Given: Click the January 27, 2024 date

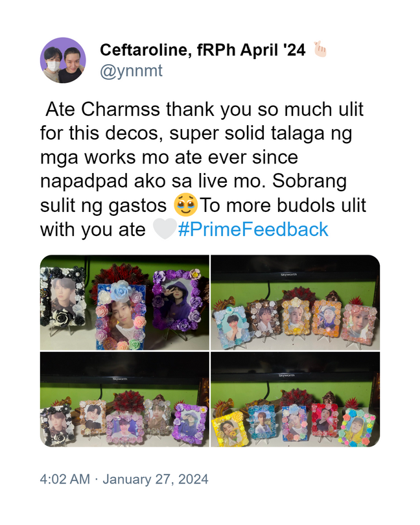Looking at the screenshot, I should click(156, 479).
